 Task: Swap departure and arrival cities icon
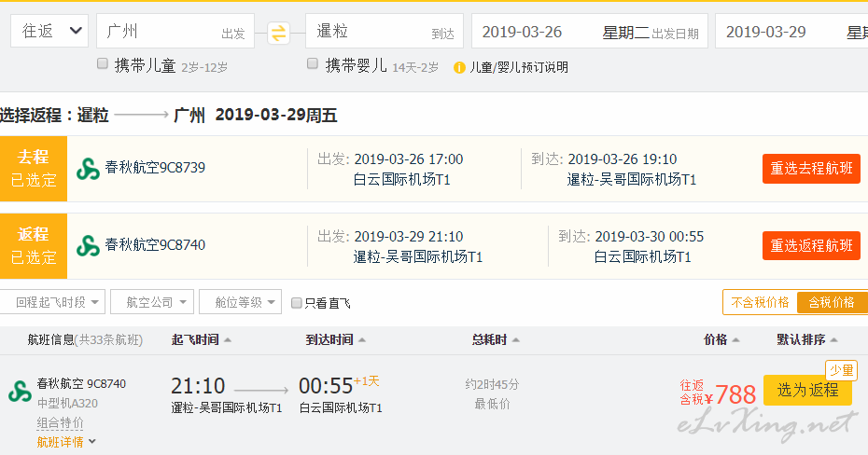pyautogui.click(x=278, y=33)
